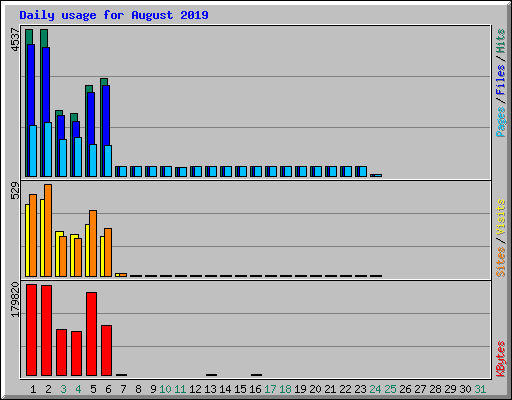
Task: Click the dark blue files bar for day 2
Action: (x=46, y=85)
